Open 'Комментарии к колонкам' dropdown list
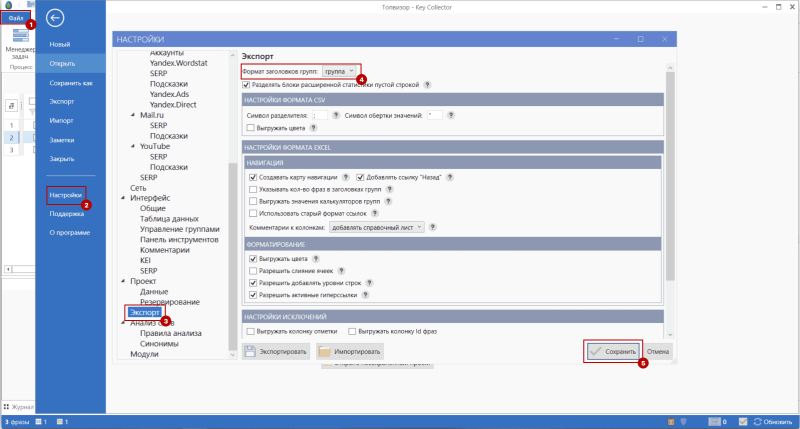This screenshot has width=800, height=429. [378, 227]
